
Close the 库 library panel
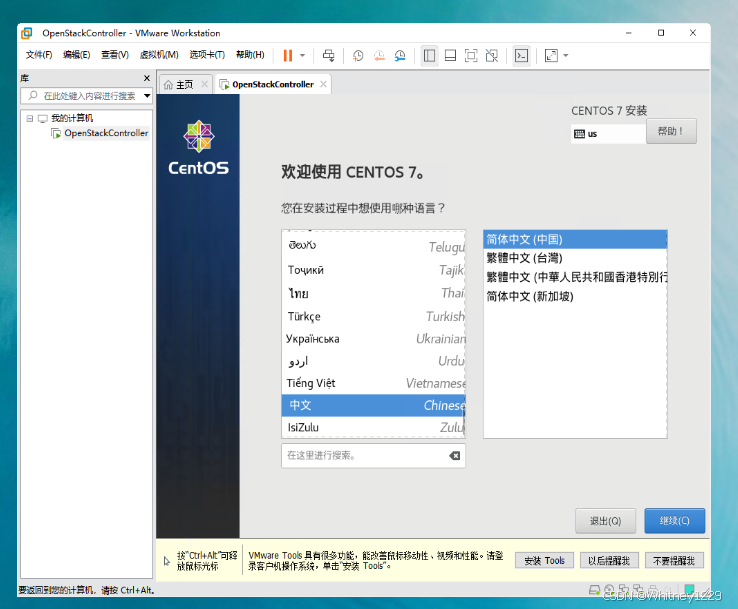coord(147,78)
